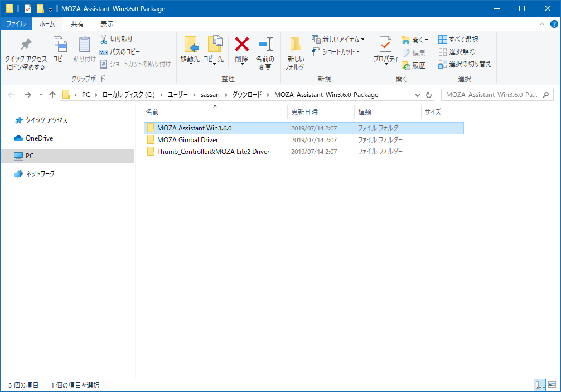Open the Open (開く) dropdown in ribbon
This screenshot has width=561, height=392.
pos(415,40)
